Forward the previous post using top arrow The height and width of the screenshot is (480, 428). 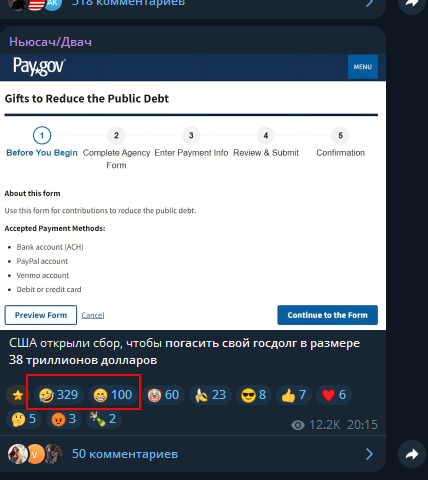pos(412,3)
